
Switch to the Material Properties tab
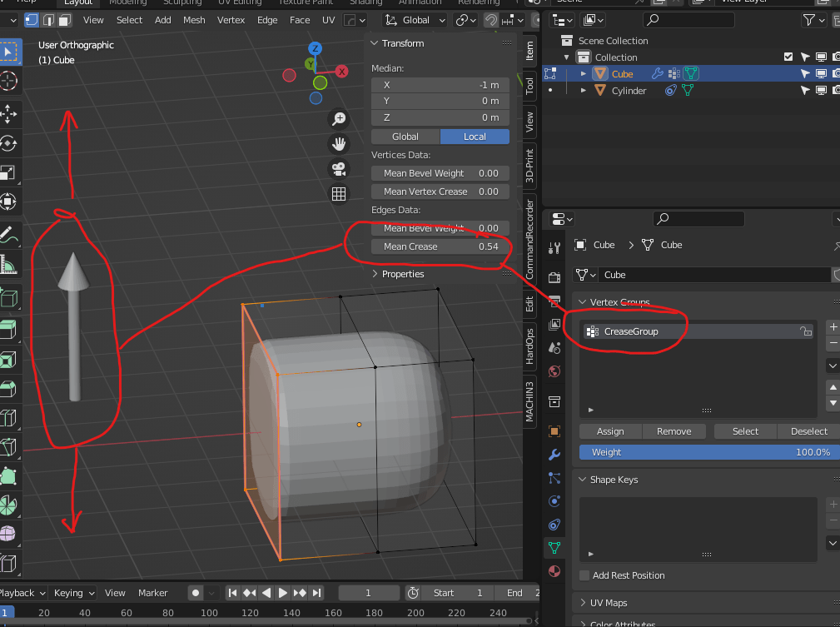[x=554, y=571]
